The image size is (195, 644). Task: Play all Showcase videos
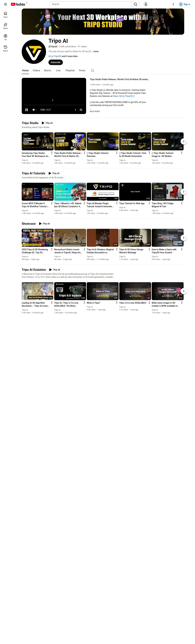[44, 224]
